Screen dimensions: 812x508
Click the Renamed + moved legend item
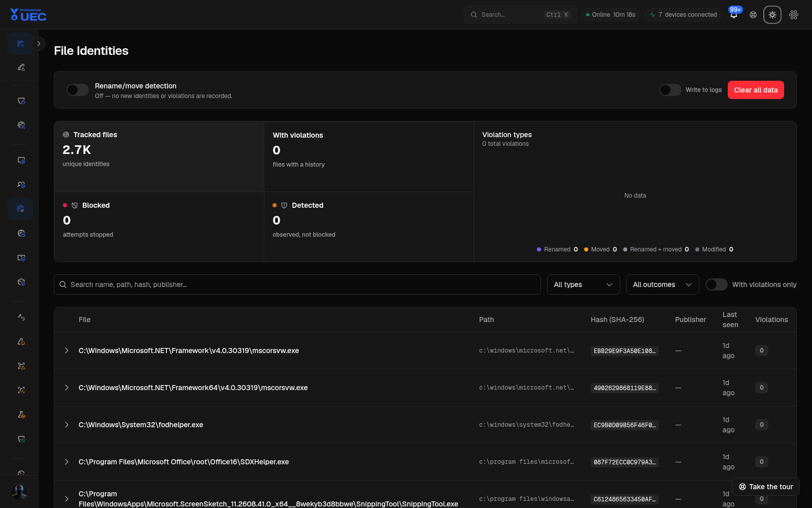pyautogui.click(x=656, y=249)
